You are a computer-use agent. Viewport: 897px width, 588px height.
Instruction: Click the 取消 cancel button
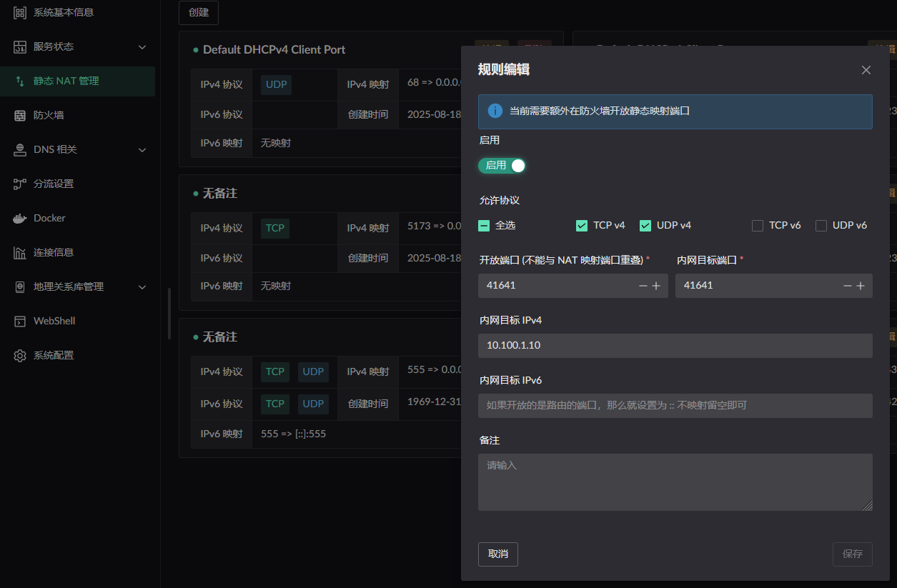point(497,554)
